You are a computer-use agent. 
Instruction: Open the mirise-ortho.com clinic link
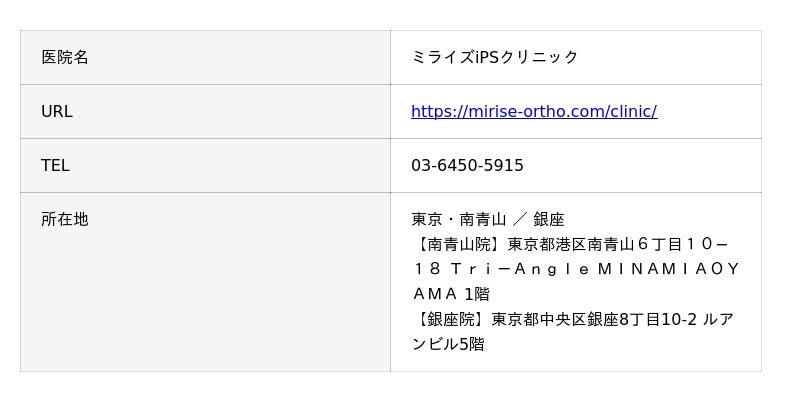click(533, 112)
